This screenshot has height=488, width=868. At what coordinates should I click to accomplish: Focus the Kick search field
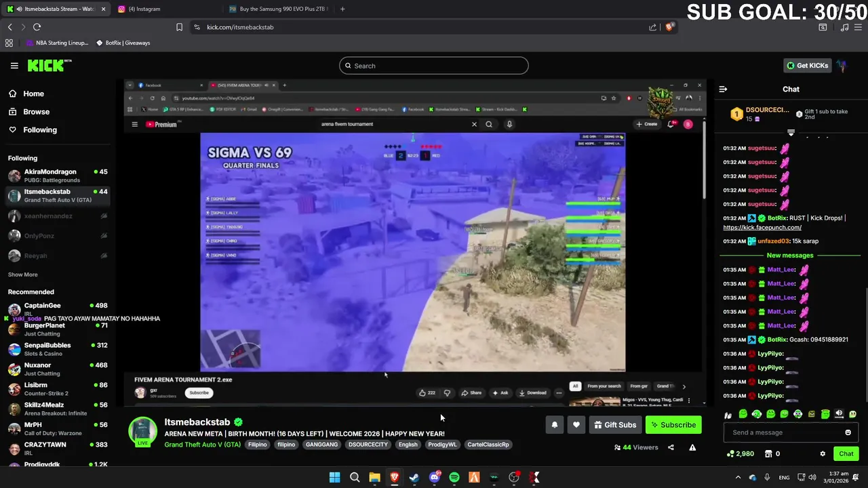pos(434,66)
